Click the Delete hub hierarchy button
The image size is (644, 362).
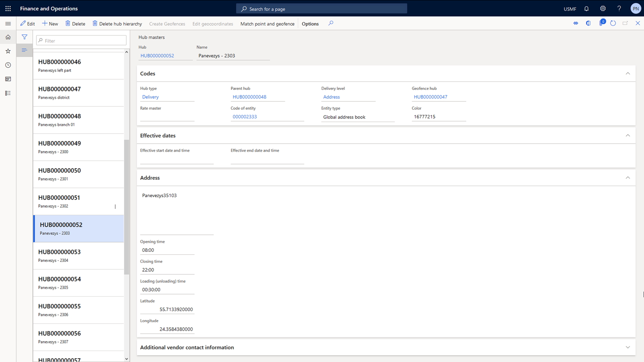(117, 24)
